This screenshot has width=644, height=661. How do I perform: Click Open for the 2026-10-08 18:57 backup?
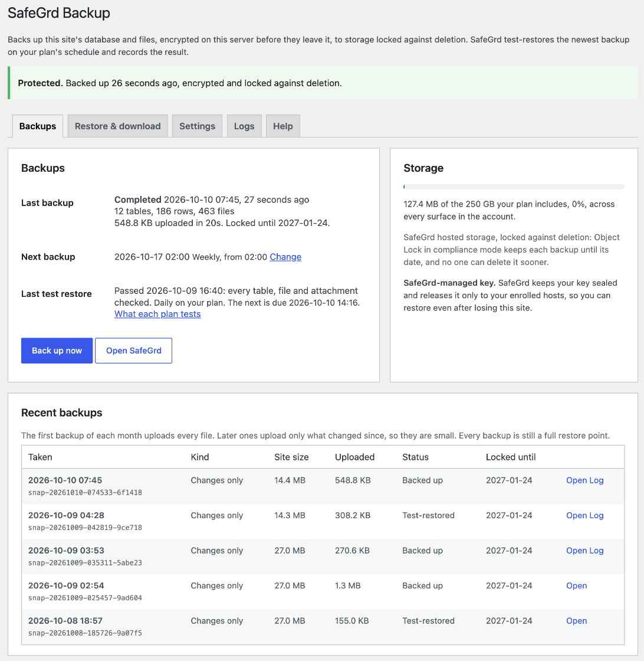(576, 620)
